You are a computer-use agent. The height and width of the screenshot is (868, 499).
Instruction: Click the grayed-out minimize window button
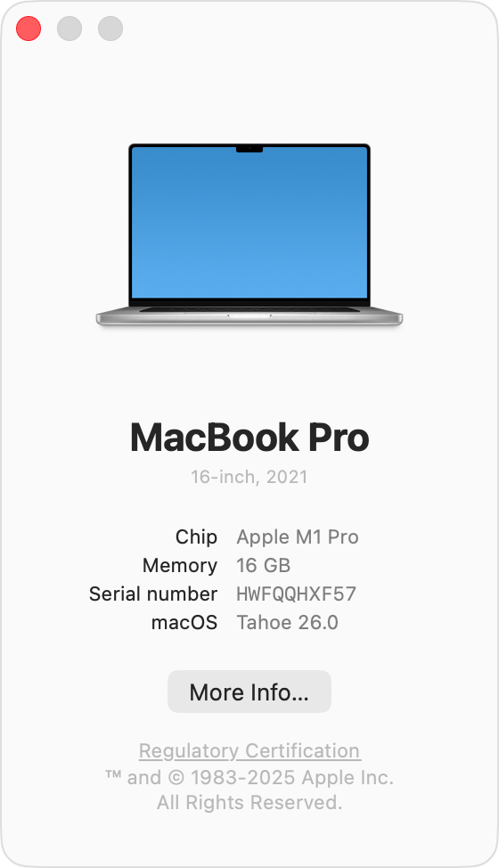coord(70,29)
